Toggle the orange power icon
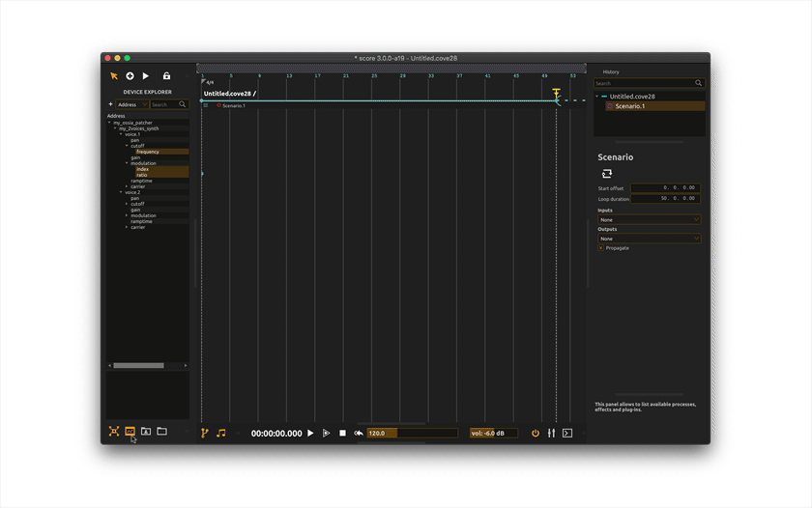Screen dimensions: 812x508 pos(536,433)
